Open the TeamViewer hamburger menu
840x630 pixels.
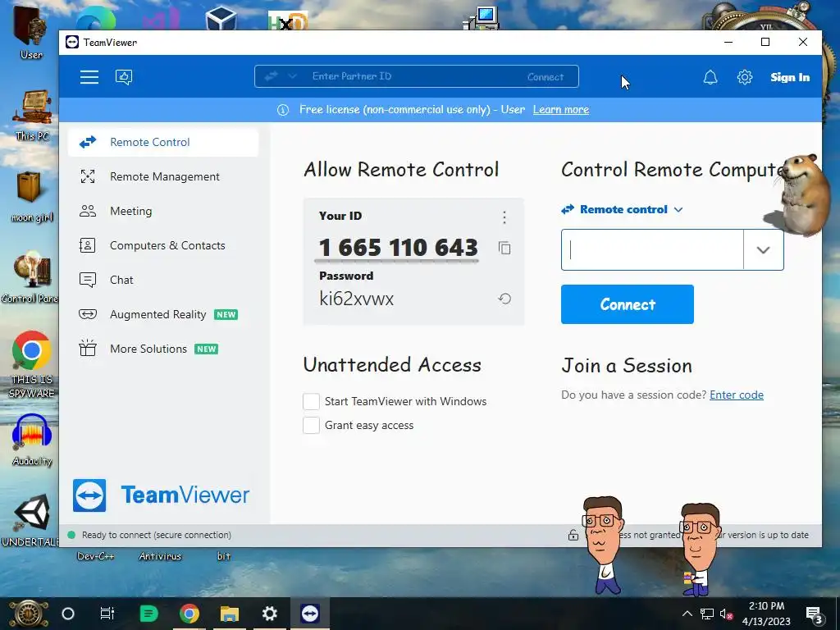[x=89, y=77]
